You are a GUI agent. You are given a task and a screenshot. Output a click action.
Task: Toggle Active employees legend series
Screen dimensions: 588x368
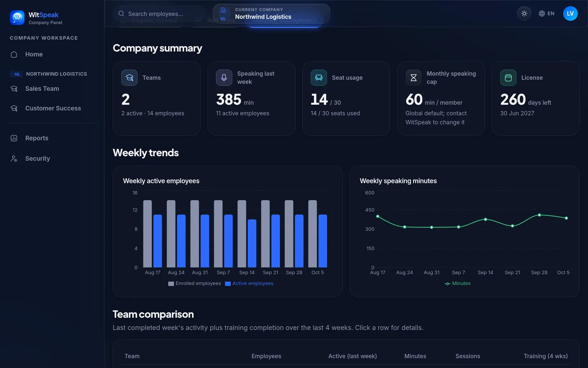(249, 283)
